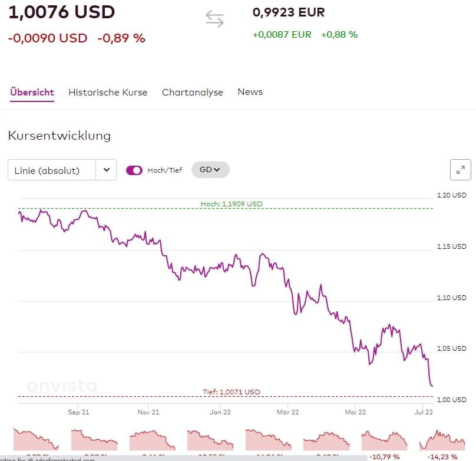
Task: Open the Chartanalyse tab
Action: tap(193, 93)
